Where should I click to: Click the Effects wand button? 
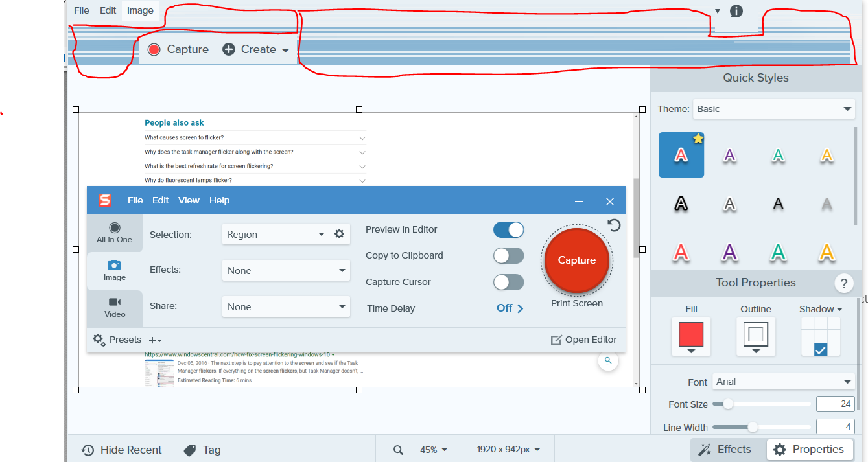point(725,449)
